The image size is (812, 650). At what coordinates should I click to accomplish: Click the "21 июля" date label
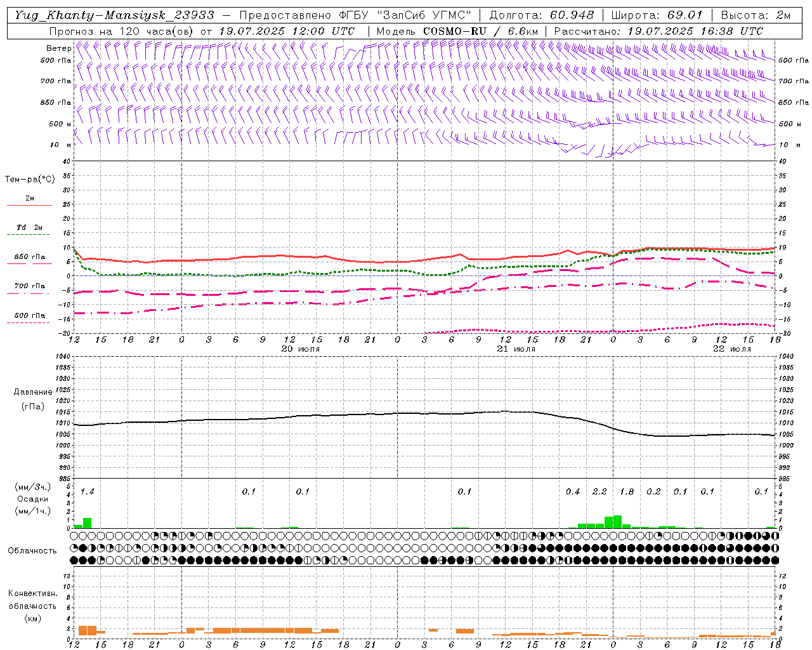click(x=516, y=349)
